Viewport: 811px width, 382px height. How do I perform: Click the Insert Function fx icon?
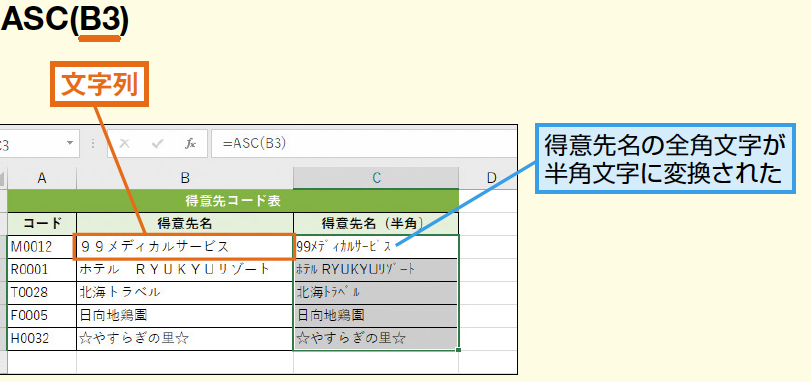190,144
